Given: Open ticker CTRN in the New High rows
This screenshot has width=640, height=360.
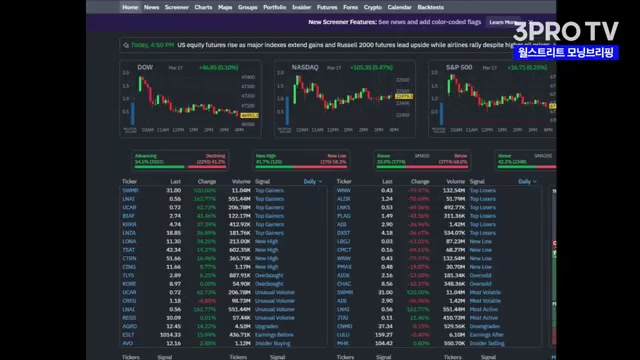Looking at the screenshot, I should click(x=129, y=258).
